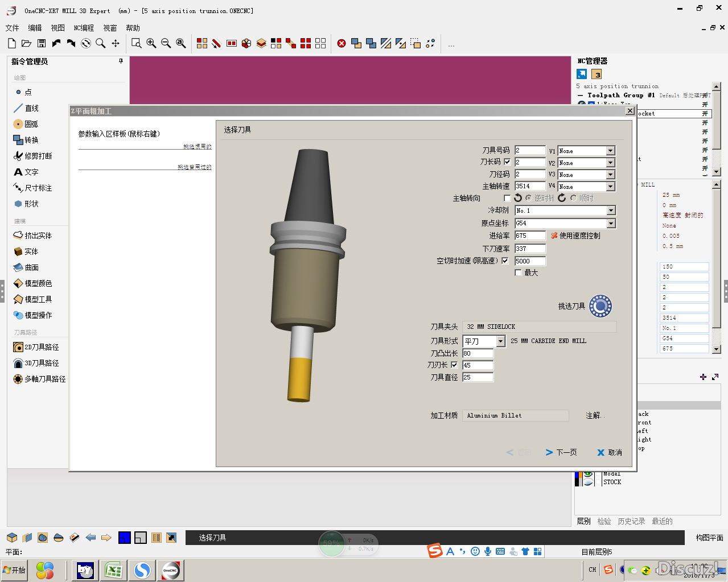Open 3D刀具路径 toolpaths
The height and width of the screenshot is (582, 728).
pyautogui.click(x=36, y=363)
